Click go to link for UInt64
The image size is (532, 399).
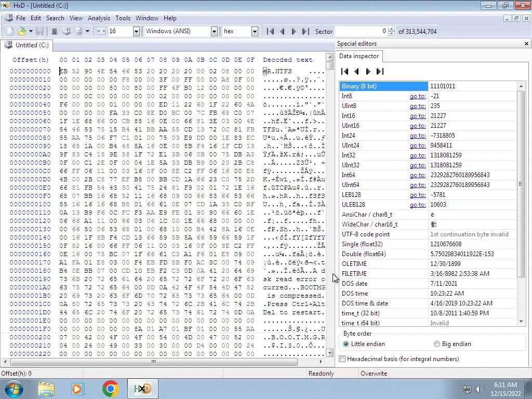[418, 185]
